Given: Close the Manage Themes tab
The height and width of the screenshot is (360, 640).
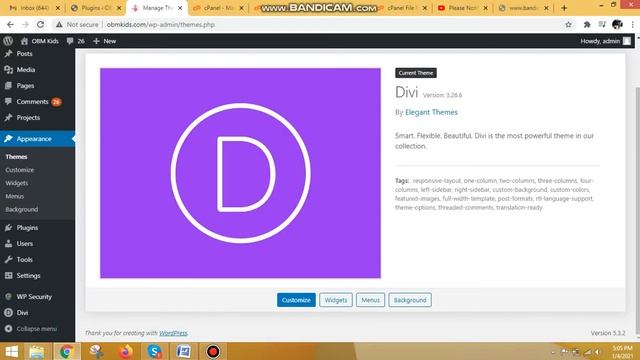Looking at the screenshot, I should tap(180, 8).
